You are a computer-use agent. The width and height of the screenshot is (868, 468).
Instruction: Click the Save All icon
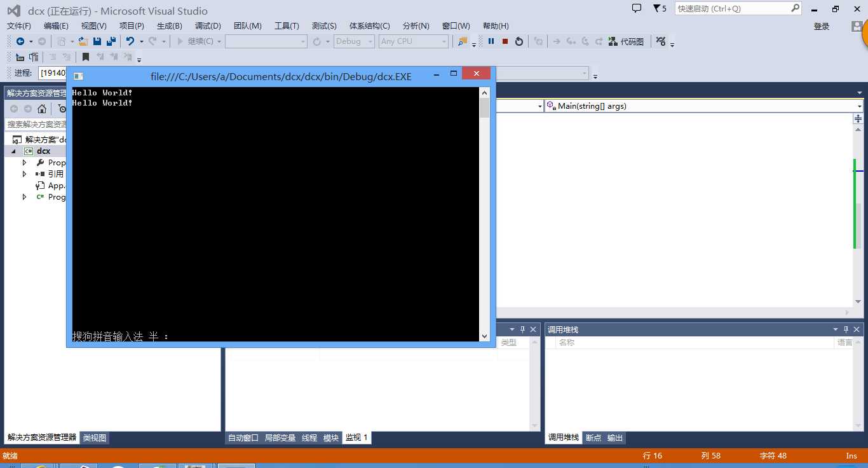pyautogui.click(x=111, y=41)
